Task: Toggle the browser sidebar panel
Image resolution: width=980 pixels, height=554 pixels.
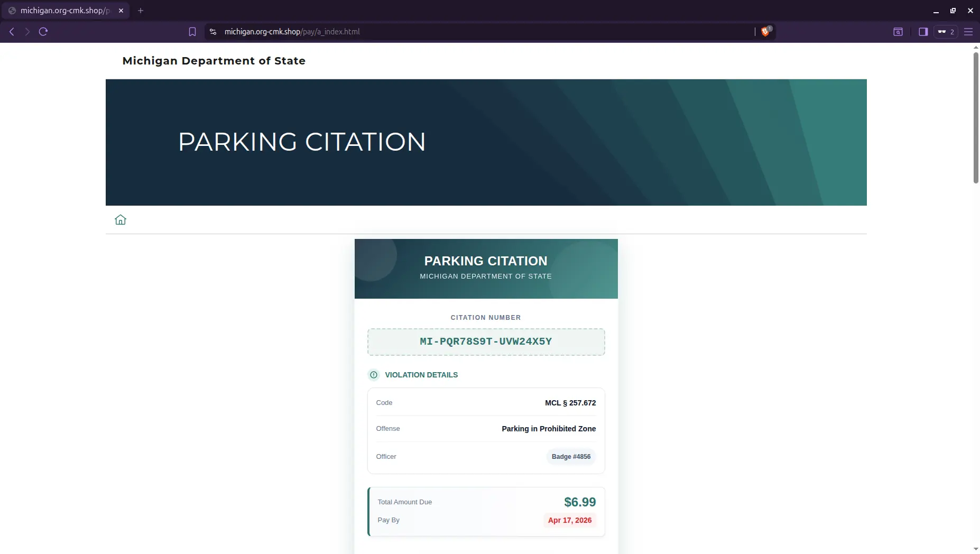Action: pos(923,32)
